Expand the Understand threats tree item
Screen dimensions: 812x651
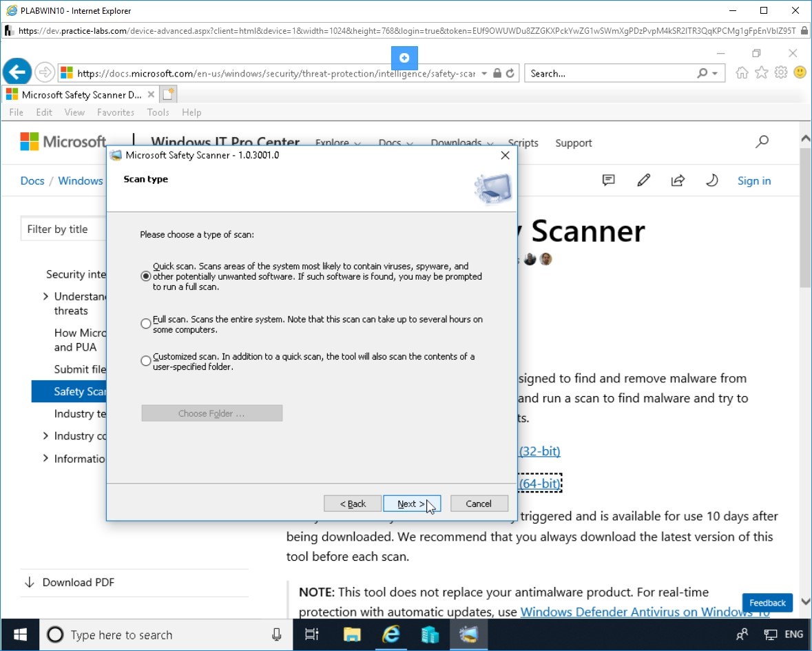coord(45,296)
